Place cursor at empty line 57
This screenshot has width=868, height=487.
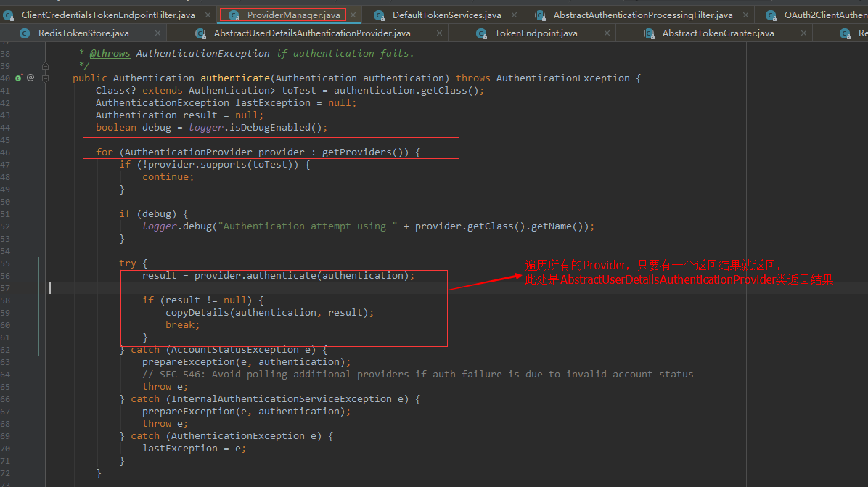[x=388, y=287]
